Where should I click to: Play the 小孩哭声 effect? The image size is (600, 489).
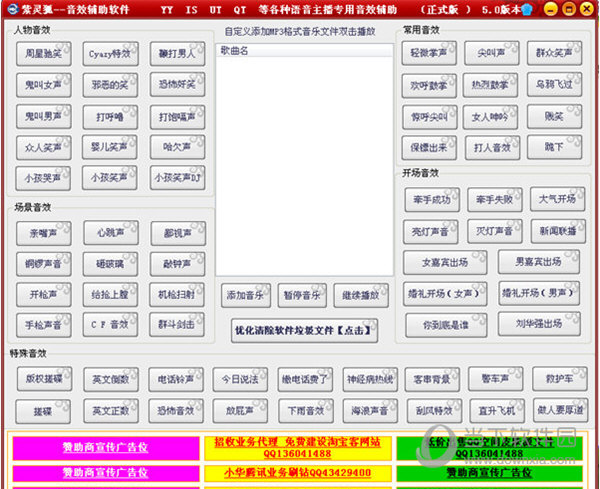[x=43, y=178]
